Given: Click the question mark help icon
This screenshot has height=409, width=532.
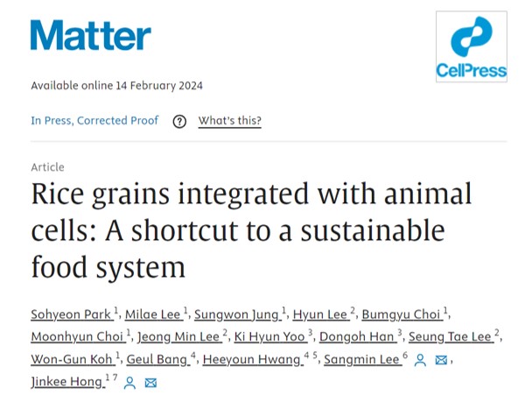Looking at the screenshot, I should (x=179, y=121).
